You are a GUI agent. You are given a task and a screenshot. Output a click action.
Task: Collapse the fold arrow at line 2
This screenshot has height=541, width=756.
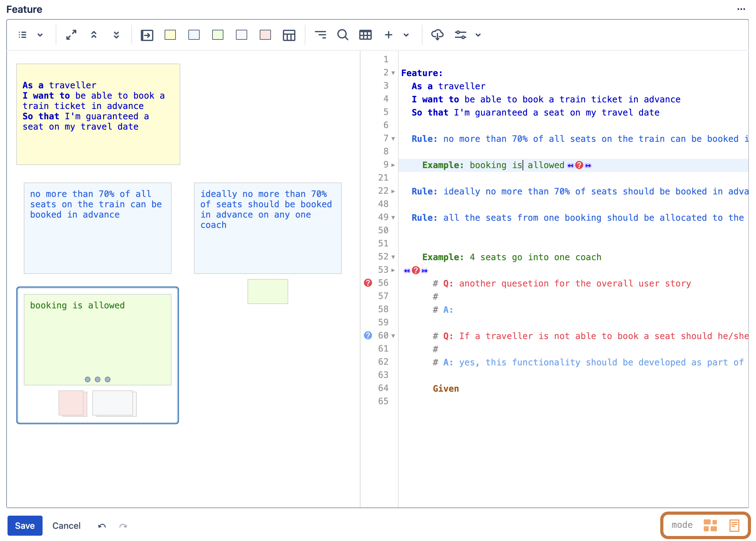pos(393,73)
